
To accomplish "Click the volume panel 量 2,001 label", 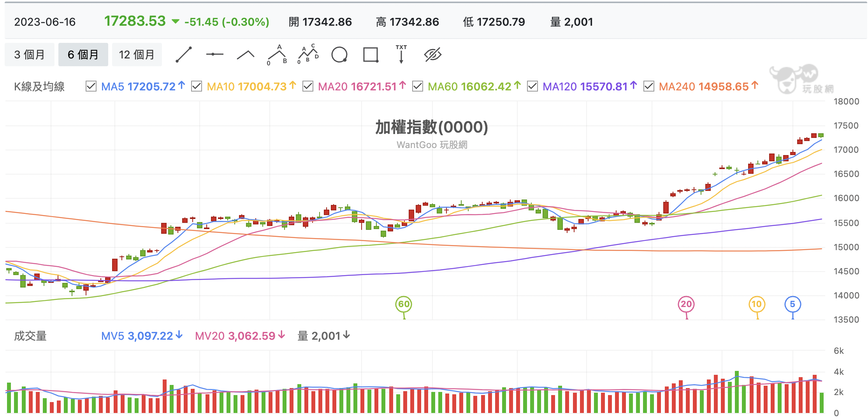I will coord(324,336).
